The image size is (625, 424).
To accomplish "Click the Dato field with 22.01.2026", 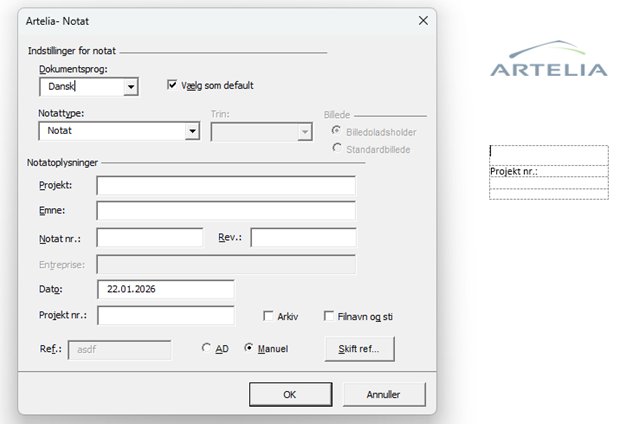I will pyautogui.click(x=166, y=289).
